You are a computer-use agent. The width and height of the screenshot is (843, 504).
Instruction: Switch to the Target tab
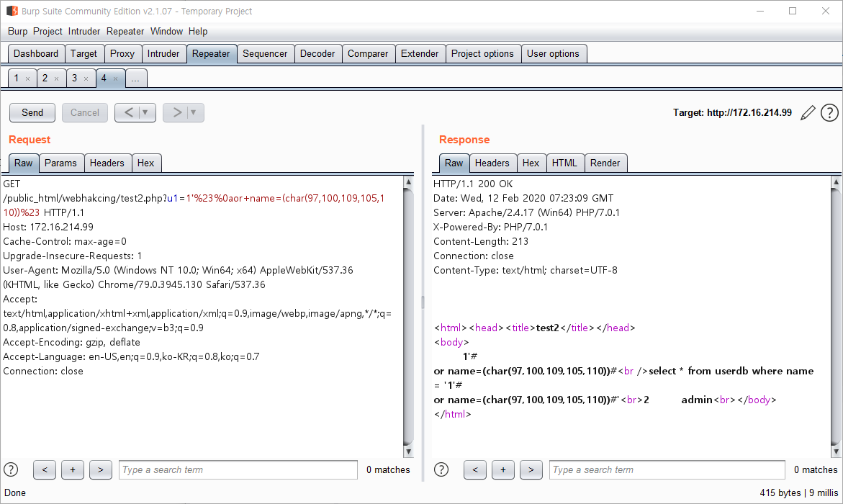(x=84, y=54)
